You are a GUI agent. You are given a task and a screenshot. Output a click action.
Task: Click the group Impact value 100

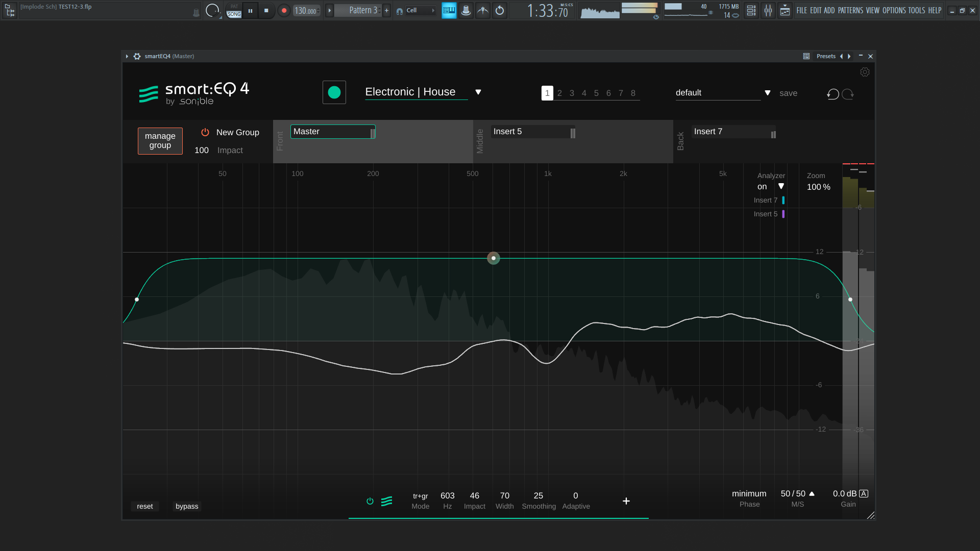click(x=202, y=150)
